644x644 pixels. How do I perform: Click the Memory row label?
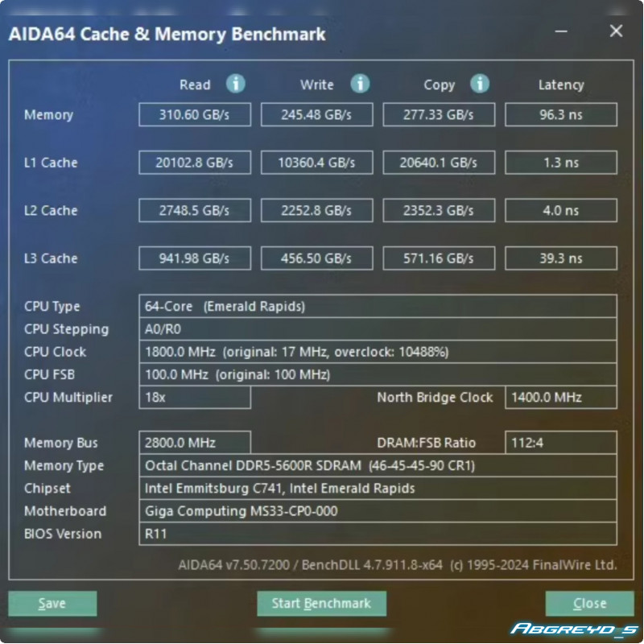[x=48, y=115]
